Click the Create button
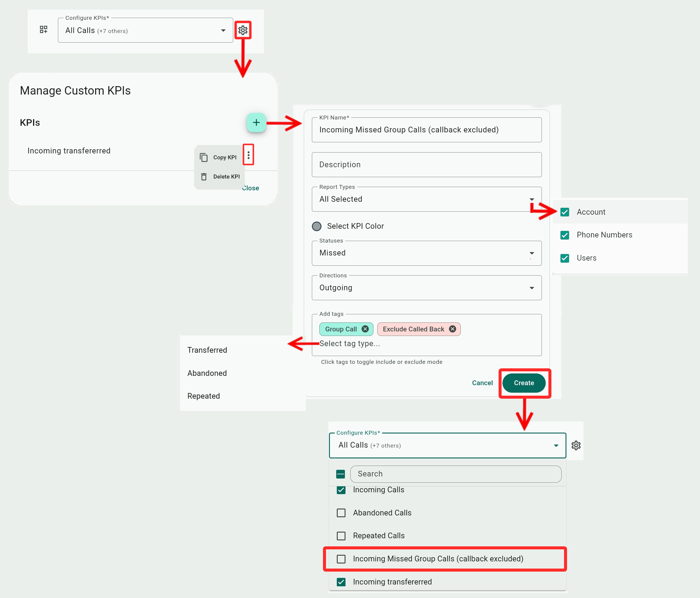 [x=523, y=383]
